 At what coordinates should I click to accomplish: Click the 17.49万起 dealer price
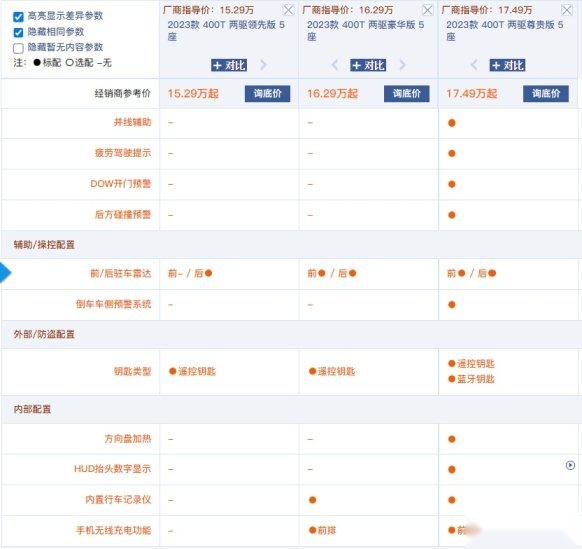coord(471,94)
